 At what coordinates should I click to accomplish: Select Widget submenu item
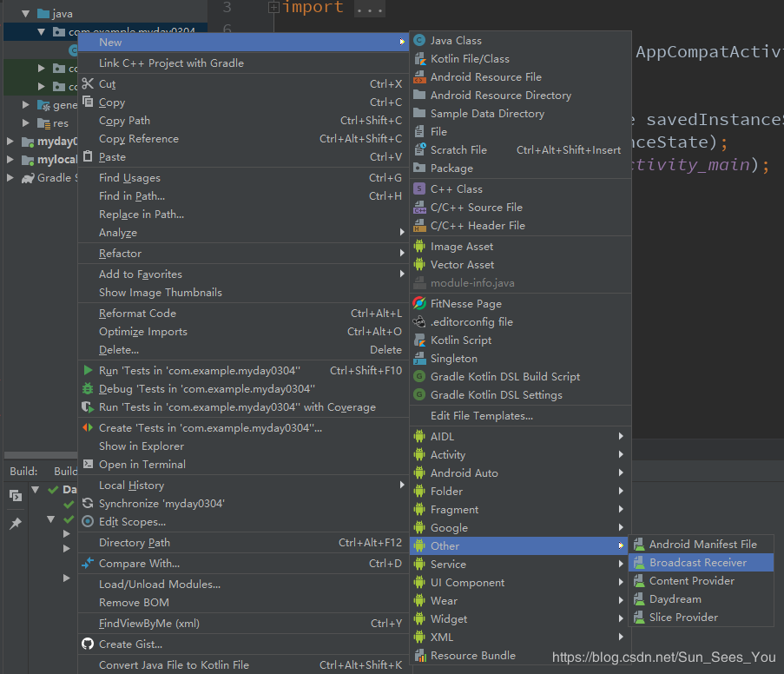(x=520, y=619)
